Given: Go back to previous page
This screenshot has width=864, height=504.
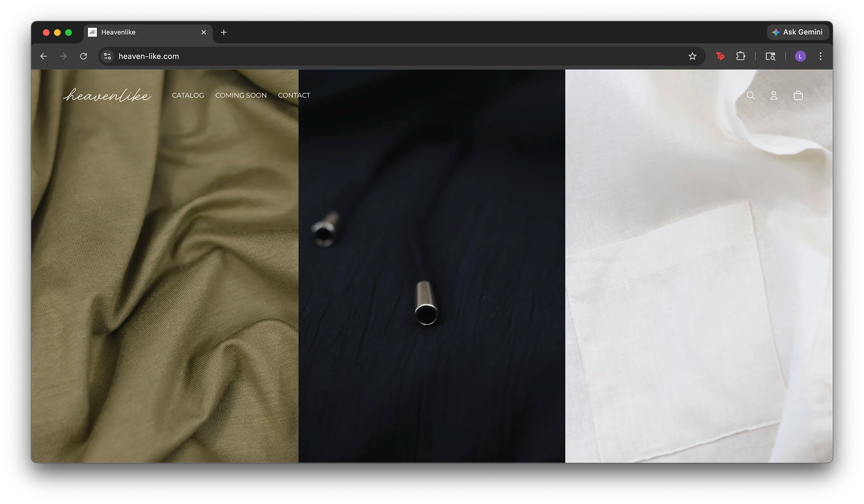Looking at the screenshot, I should [44, 56].
